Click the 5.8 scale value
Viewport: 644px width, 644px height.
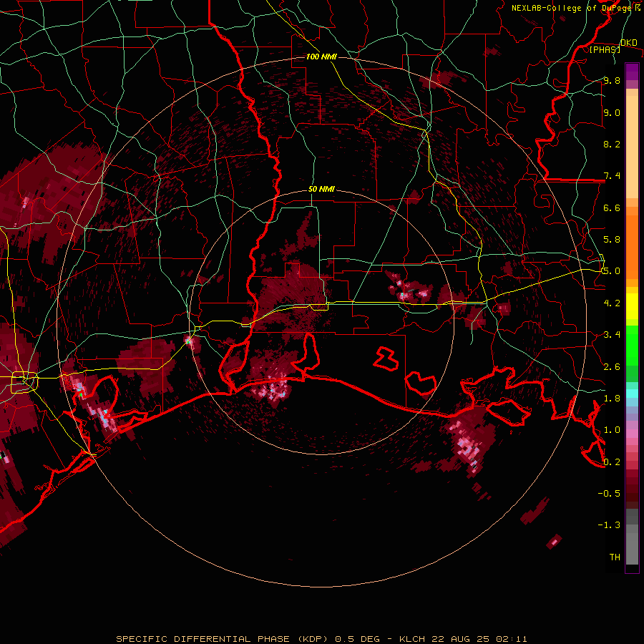click(x=612, y=240)
